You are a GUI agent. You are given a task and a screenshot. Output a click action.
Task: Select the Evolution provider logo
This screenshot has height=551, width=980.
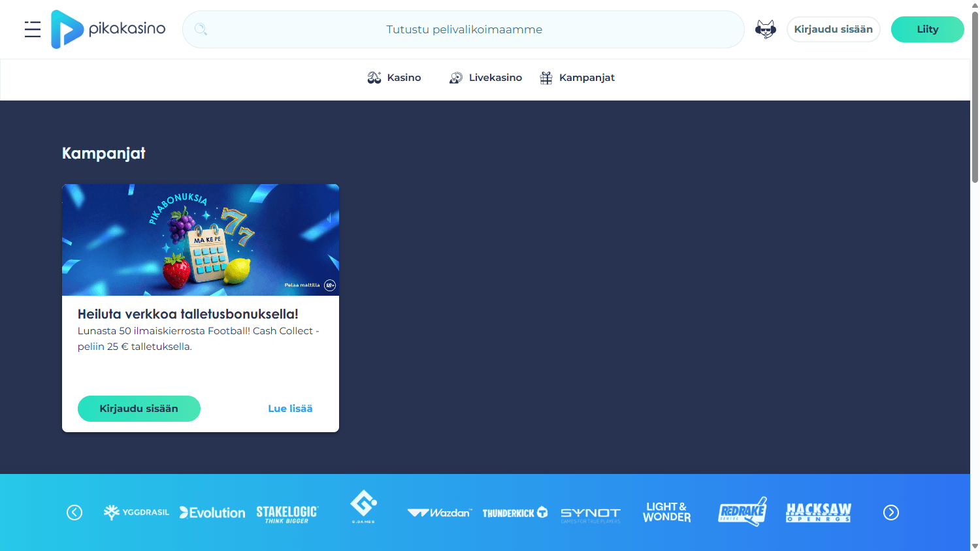212,512
